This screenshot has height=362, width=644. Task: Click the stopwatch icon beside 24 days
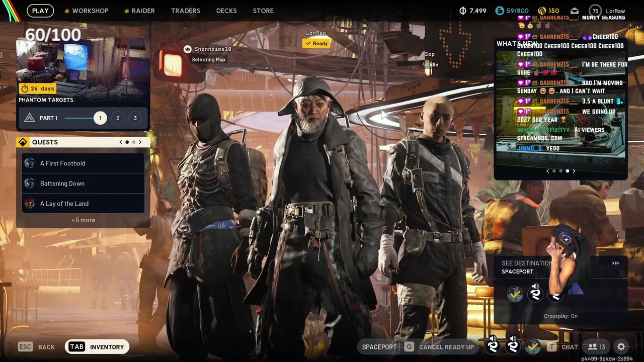24,88
